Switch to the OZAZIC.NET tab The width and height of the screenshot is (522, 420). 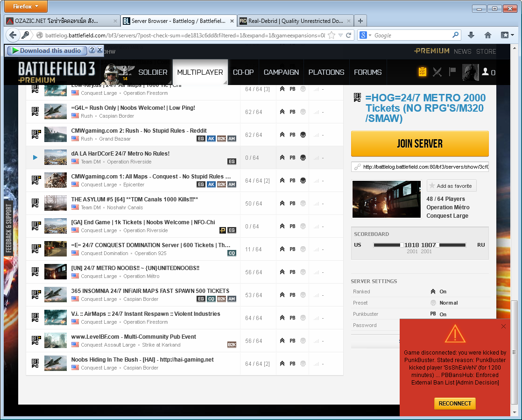[x=62, y=21]
